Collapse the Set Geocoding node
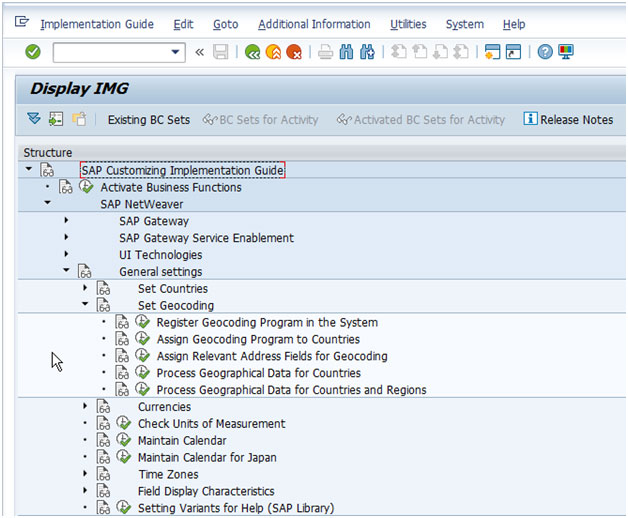 [85, 304]
